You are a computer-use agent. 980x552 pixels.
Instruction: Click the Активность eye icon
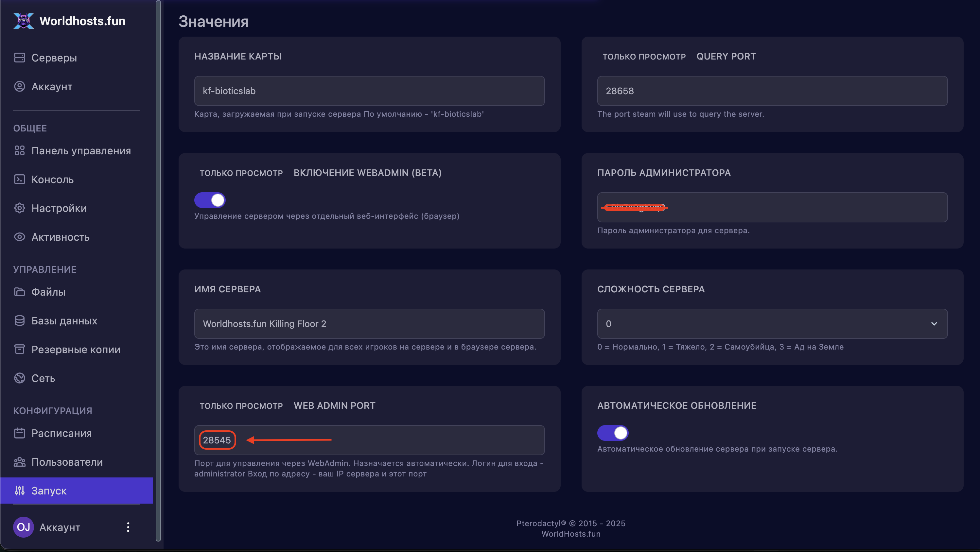point(19,237)
